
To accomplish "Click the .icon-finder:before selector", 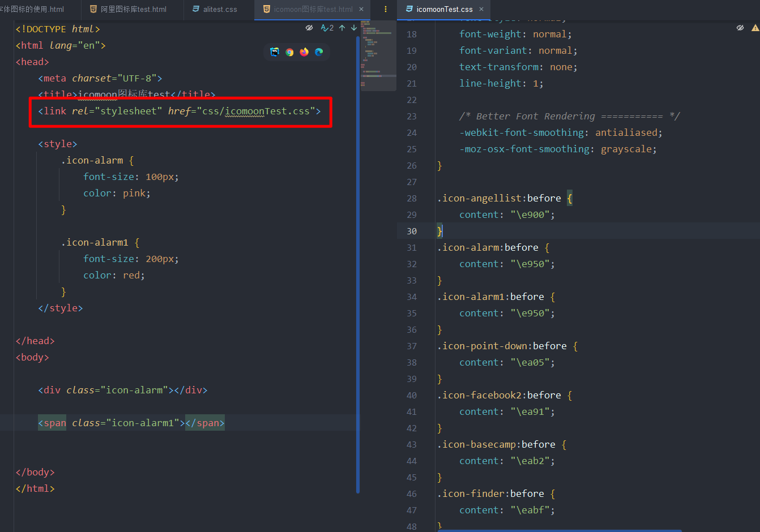I will pyautogui.click(x=490, y=494).
